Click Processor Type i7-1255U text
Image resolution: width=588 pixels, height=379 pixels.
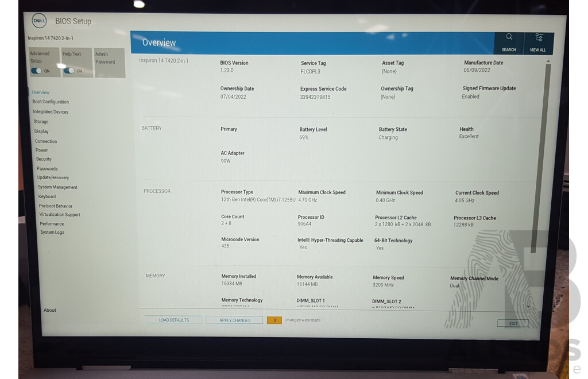coord(258,200)
